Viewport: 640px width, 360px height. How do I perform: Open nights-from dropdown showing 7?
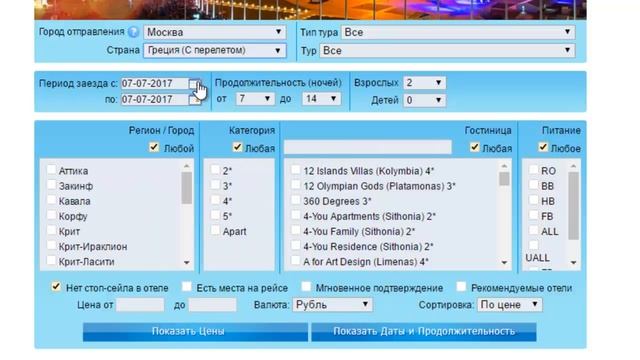(255, 99)
